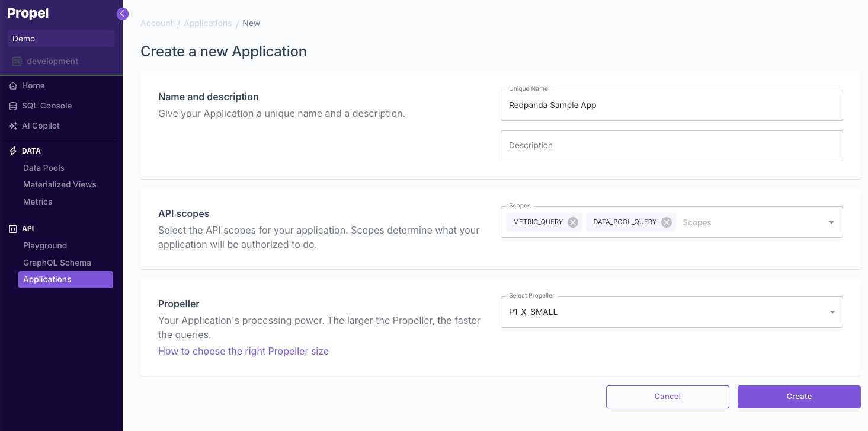Go to Account breadcrumb
The width and height of the screenshot is (868, 431).
tap(156, 23)
